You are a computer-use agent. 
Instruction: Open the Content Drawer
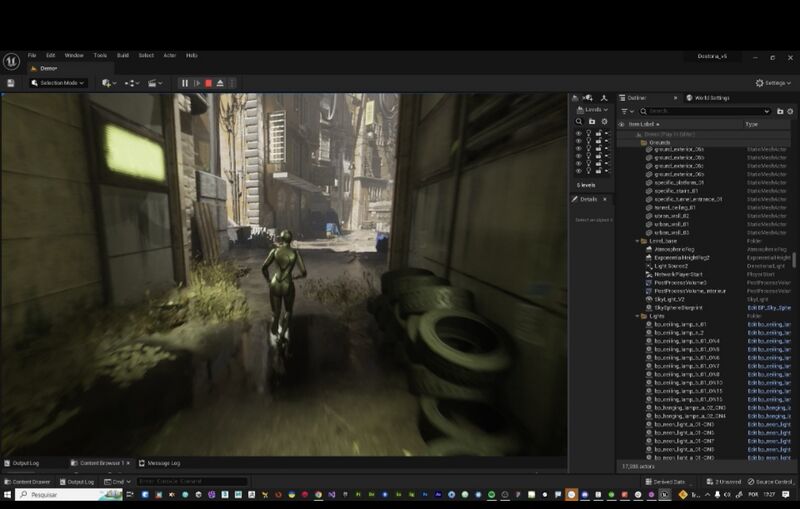(x=27, y=481)
